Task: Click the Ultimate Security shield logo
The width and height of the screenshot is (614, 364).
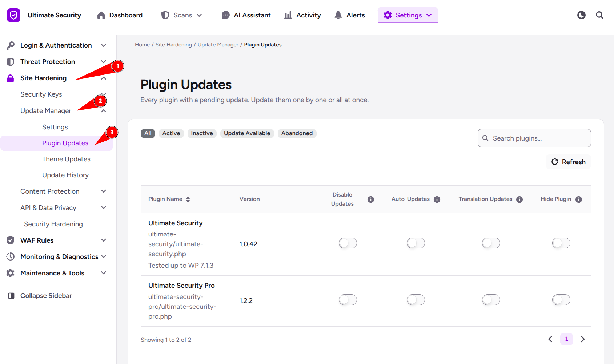Action: click(13, 15)
